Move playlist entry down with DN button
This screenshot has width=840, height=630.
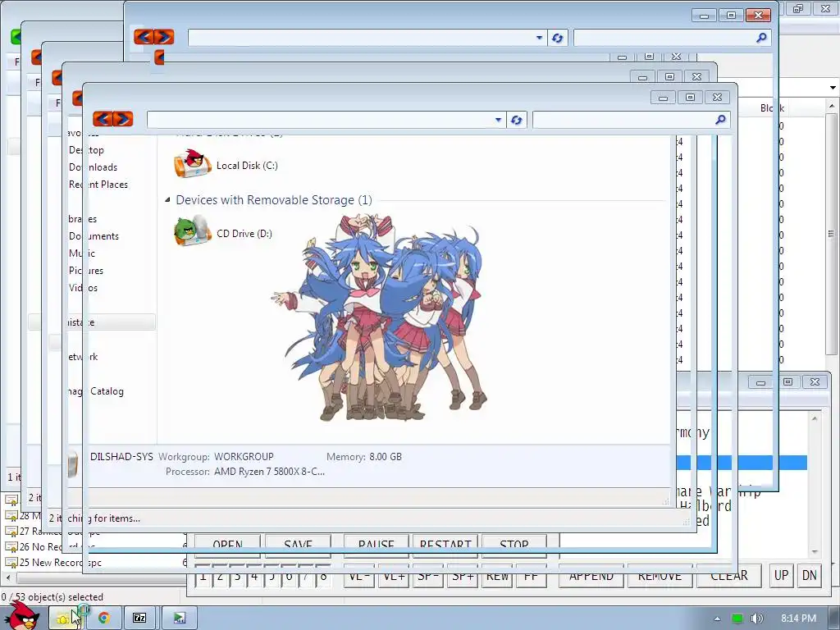pos(810,576)
